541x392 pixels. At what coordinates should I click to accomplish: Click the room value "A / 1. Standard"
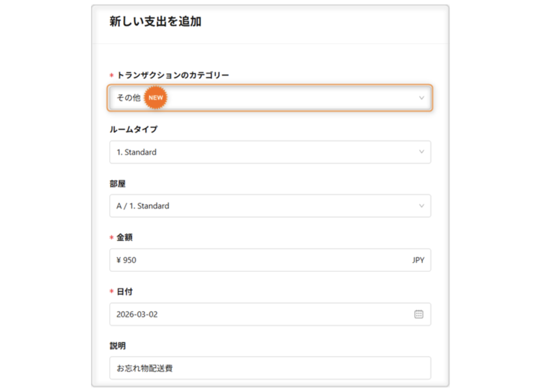[142, 206]
